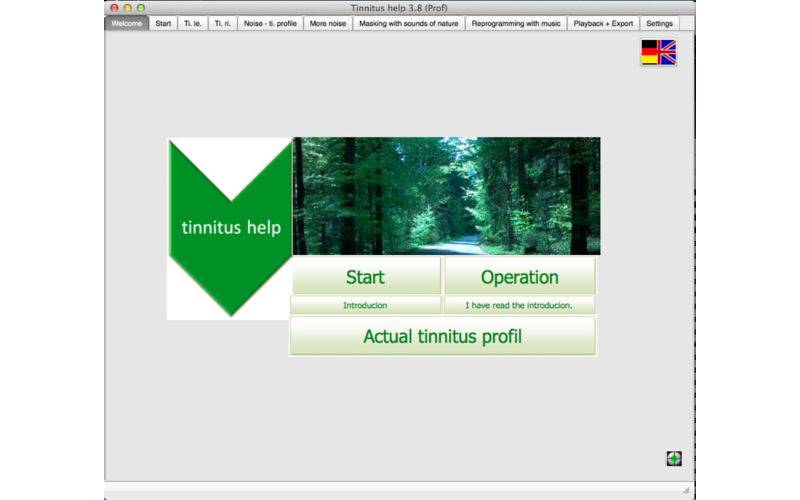The height and width of the screenshot is (500, 800).
Task: Open the Ti. ri. tab
Action: [x=222, y=23]
